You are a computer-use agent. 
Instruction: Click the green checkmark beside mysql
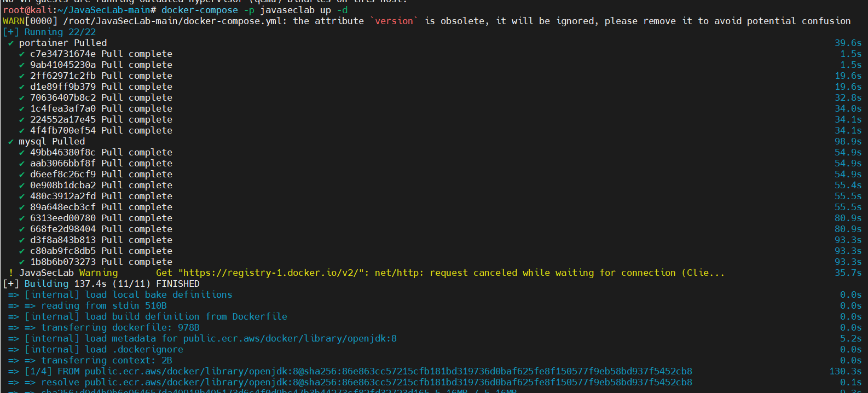click(11, 141)
